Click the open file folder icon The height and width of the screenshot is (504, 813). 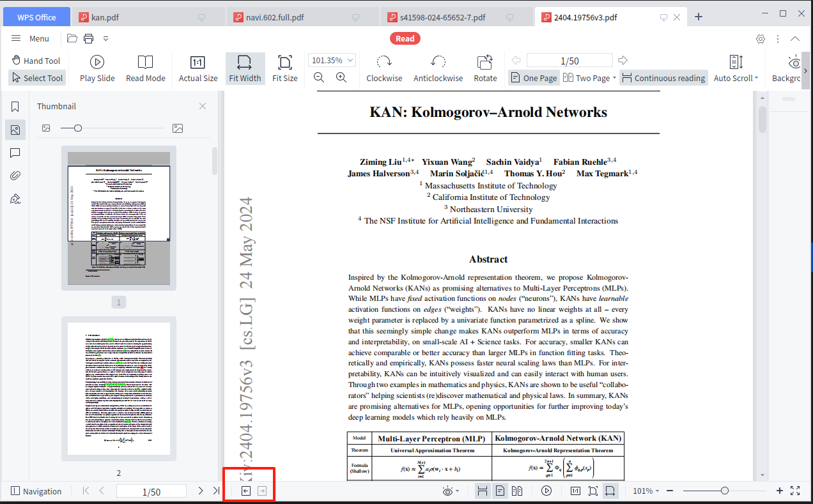(72, 38)
